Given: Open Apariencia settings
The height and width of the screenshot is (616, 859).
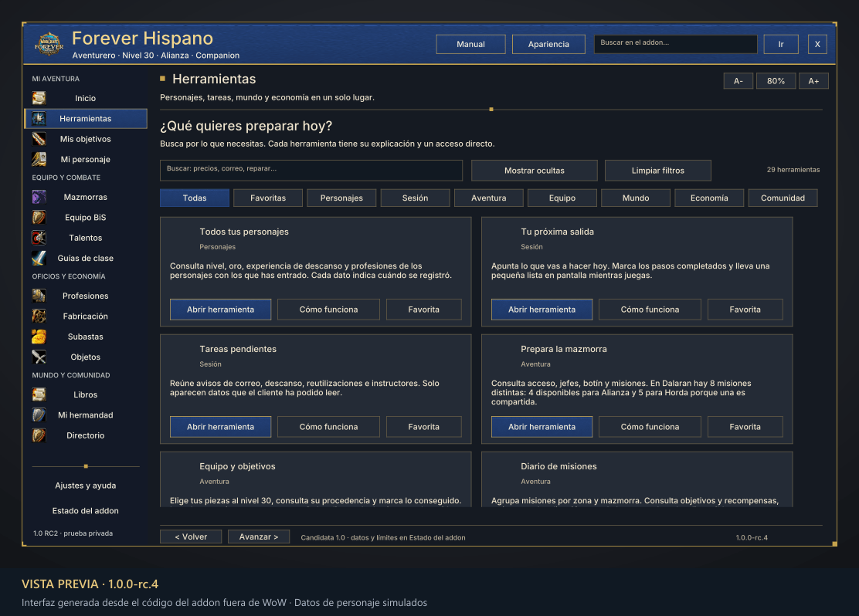Looking at the screenshot, I should (548, 44).
